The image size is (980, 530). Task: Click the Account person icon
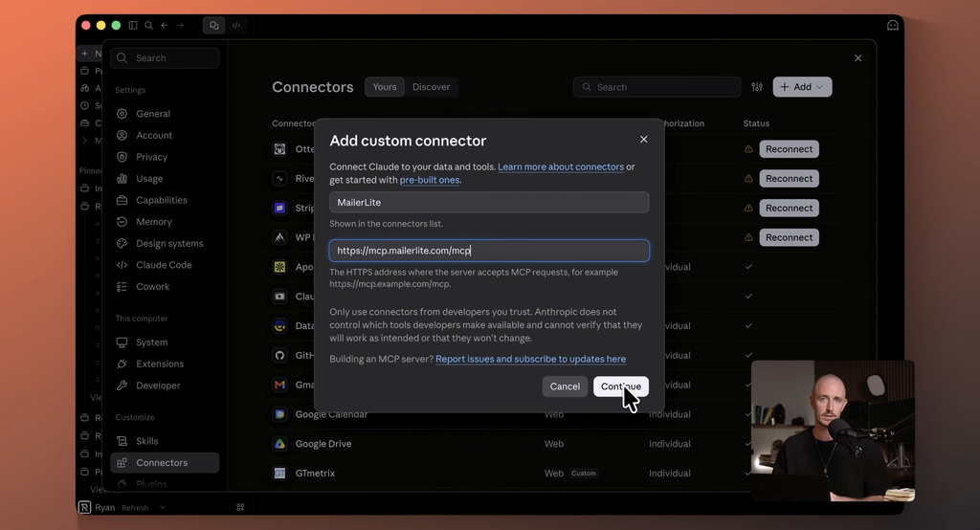122,135
